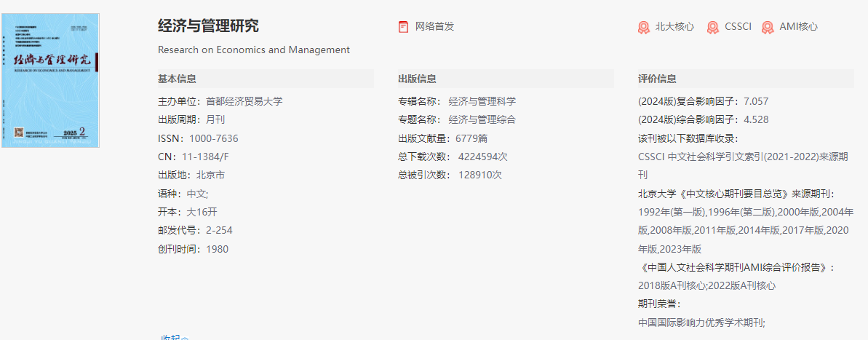Click the 综合影响因子 value 4.528
The height and width of the screenshot is (340, 868).
756,119
